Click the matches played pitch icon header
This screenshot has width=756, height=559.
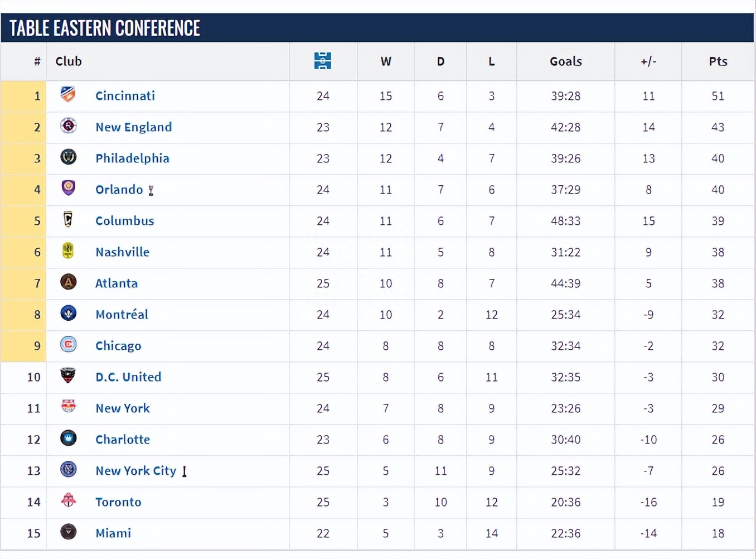322,61
